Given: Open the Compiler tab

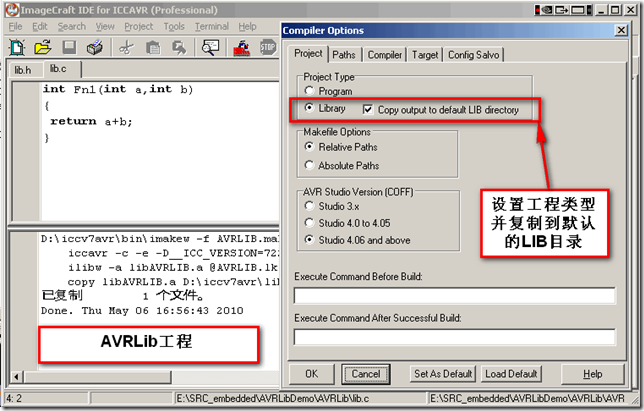Looking at the screenshot, I should 384,55.
